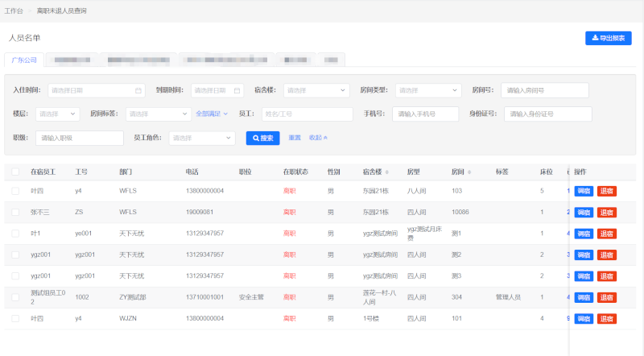Select the 广东公司 tab
Screen dimensions: 644x356
click(24, 60)
